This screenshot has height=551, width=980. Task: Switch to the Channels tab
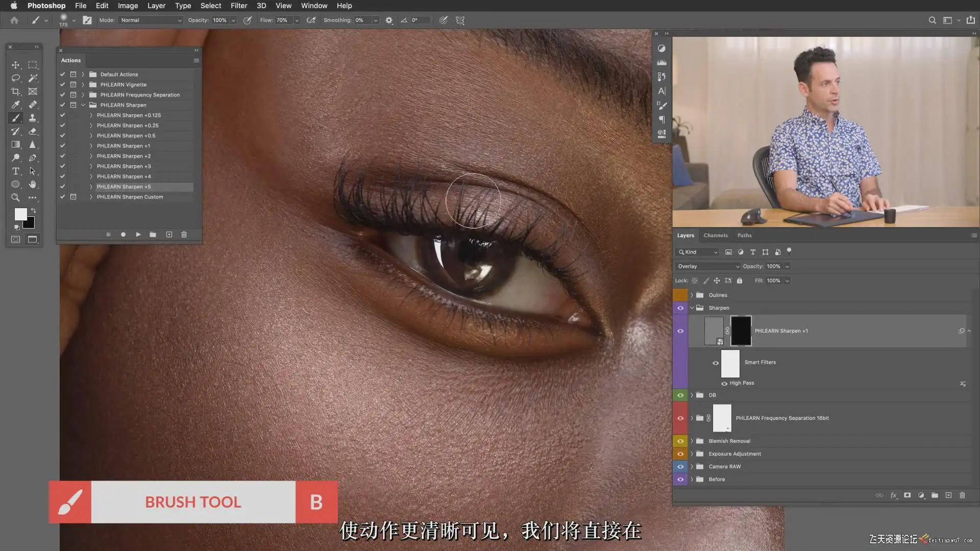(x=715, y=235)
